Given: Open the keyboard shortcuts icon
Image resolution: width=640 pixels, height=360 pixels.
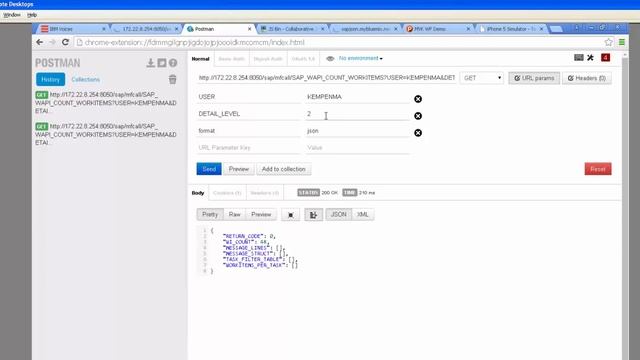Looking at the screenshot, I should pyautogui.click(x=578, y=58).
